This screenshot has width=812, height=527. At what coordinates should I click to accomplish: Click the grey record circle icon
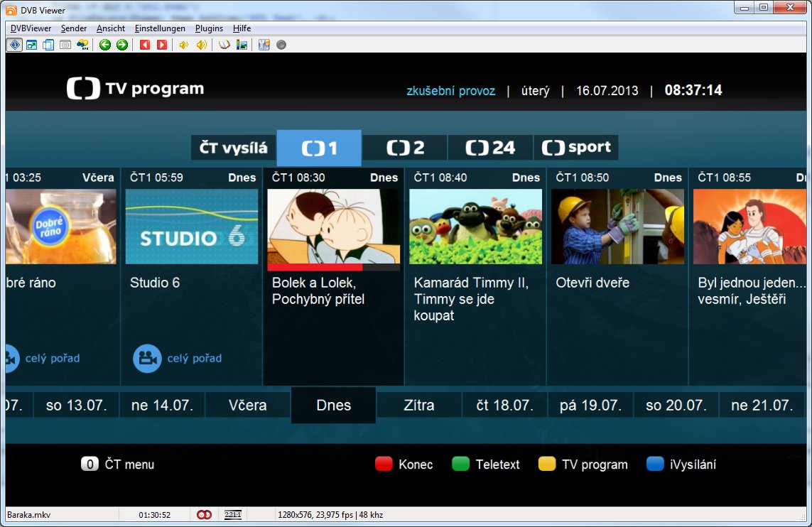point(281,45)
